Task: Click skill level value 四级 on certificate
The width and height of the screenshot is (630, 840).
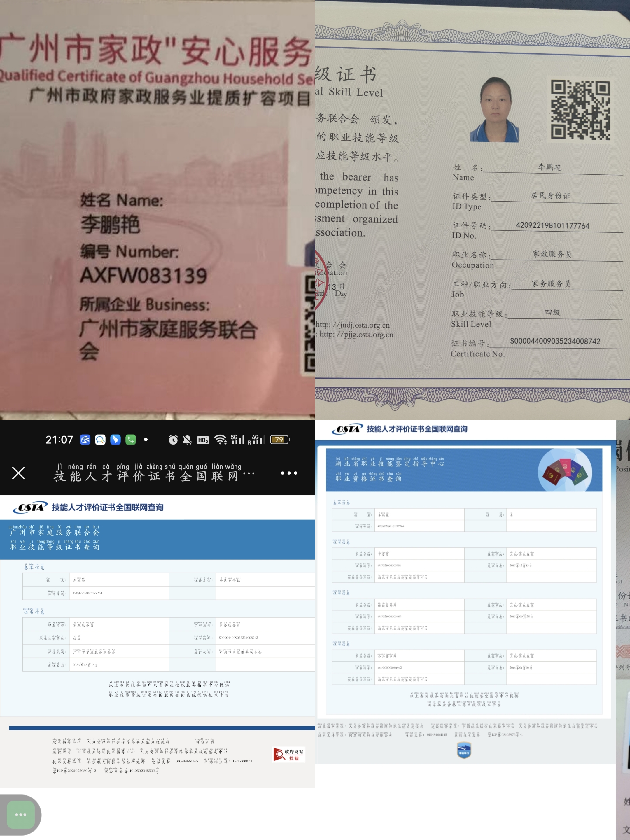Action: pyautogui.click(x=552, y=313)
